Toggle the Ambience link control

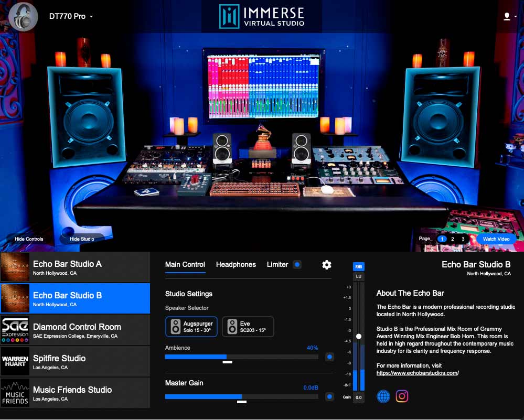(329, 357)
